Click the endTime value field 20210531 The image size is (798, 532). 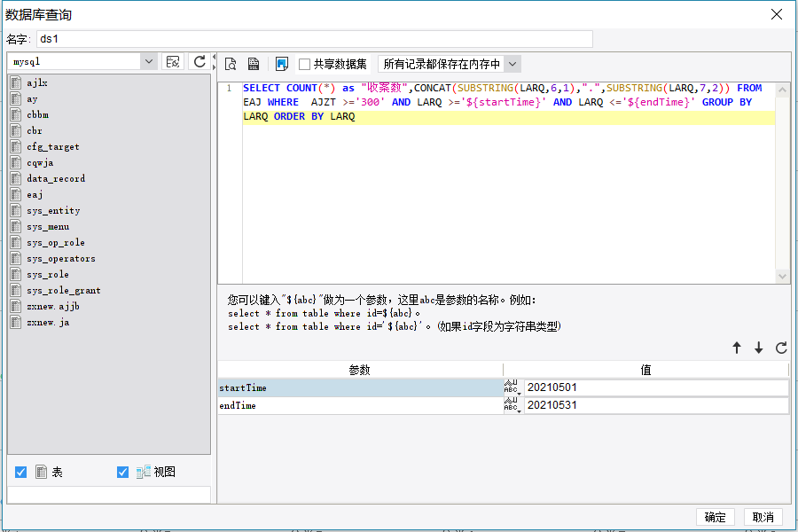(x=655, y=405)
